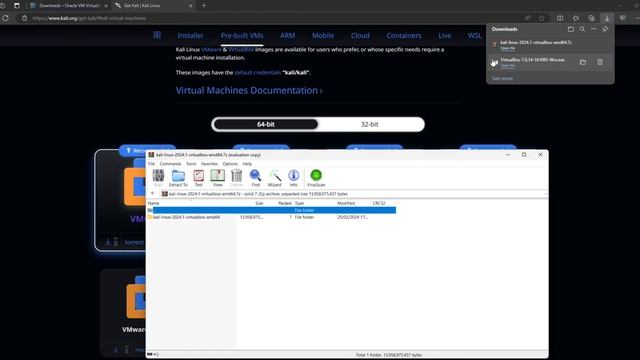Viewport: 640px width, 360px height.
Task: Open the Wizard tool in WinRAR
Action: (x=274, y=178)
